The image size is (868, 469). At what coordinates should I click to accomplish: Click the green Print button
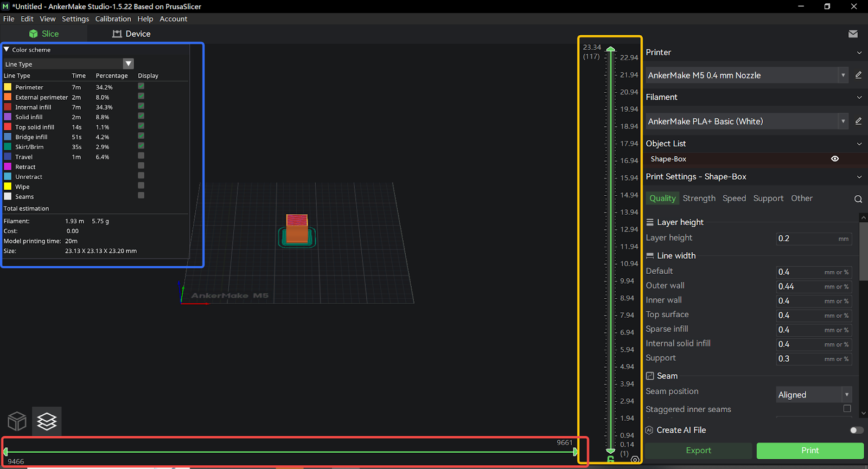click(x=810, y=451)
